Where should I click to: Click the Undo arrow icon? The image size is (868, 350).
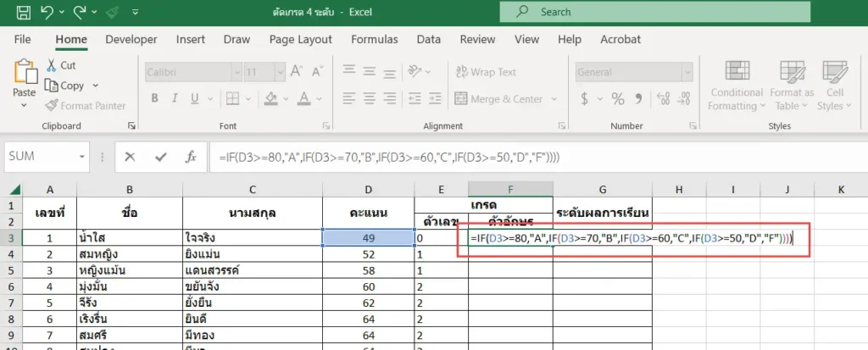(47, 12)
